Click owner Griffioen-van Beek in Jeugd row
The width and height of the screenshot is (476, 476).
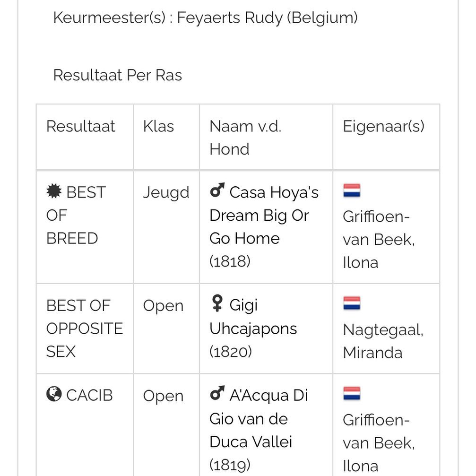[x=379, y=239]
